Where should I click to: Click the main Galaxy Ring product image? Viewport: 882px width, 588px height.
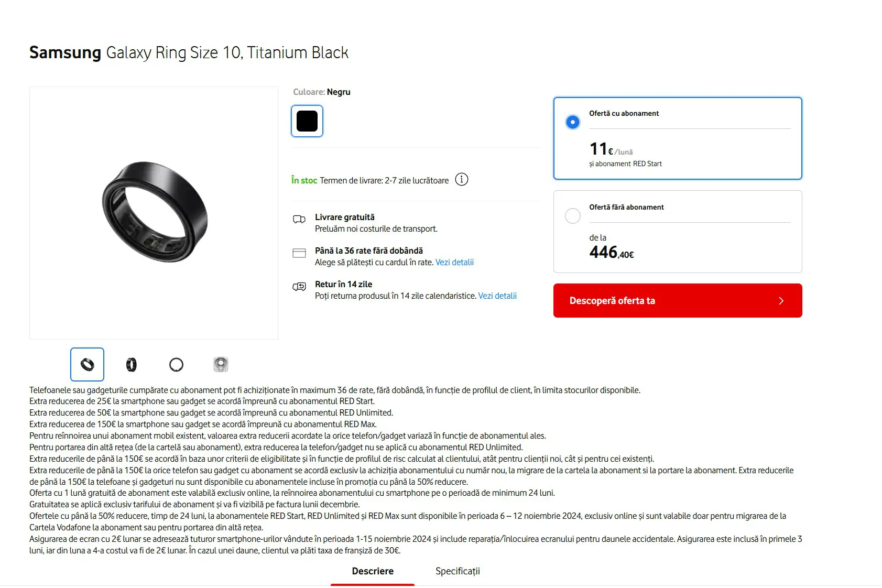point(154,213)
